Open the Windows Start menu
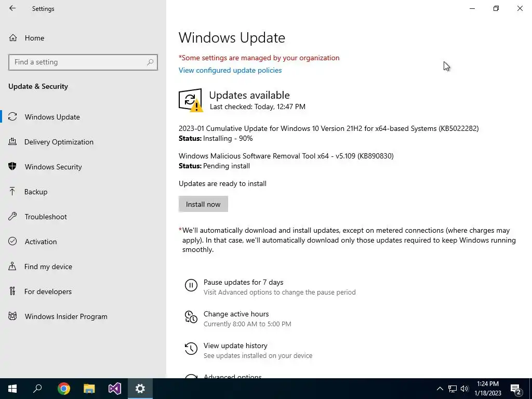Image resolution: width=532 pixels, height=399 pixels. click(x=12, y=389)
